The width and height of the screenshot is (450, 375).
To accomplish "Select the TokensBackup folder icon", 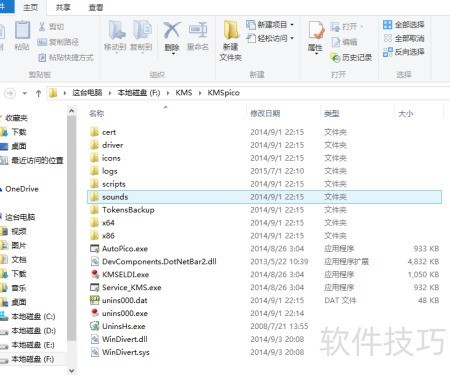I will pos(95,210).
